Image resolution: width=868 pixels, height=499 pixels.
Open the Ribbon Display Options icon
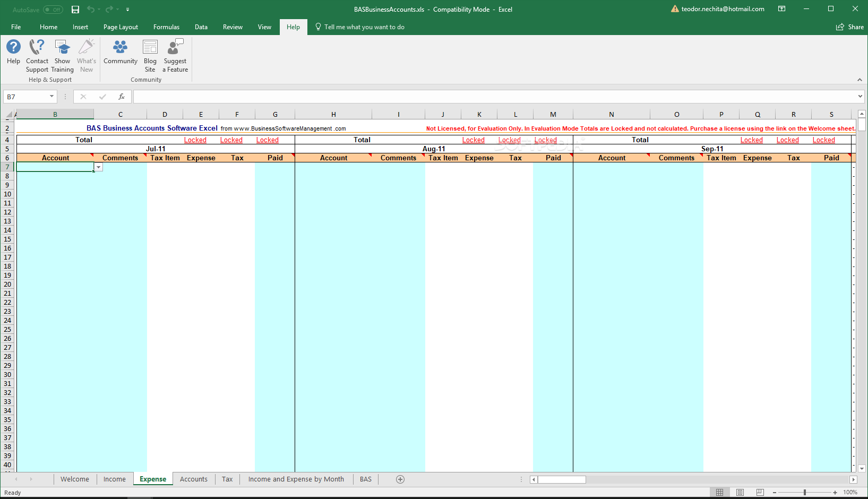781,9
